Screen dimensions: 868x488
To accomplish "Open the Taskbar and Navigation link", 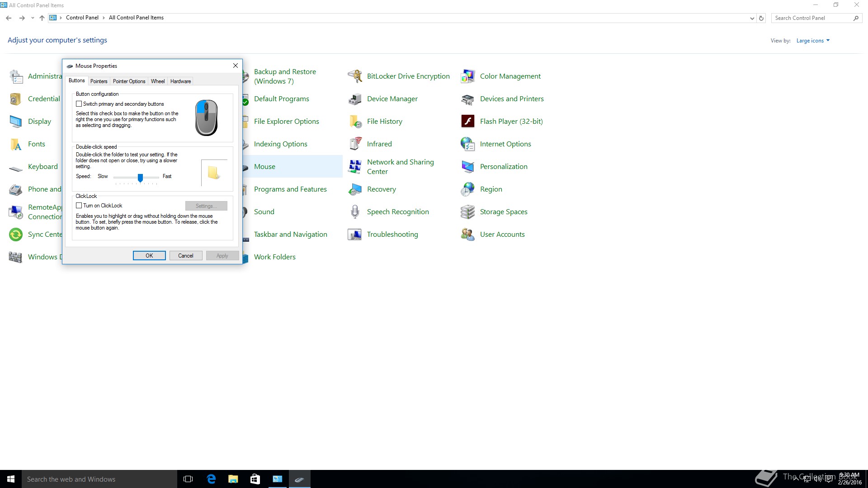I will [x=291, y=235].
